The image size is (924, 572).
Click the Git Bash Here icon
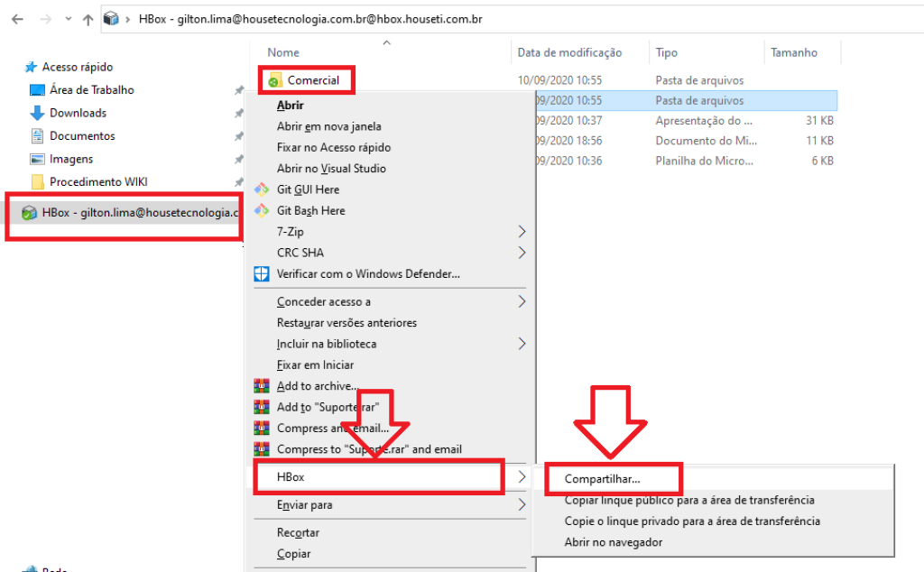point(262,210)
